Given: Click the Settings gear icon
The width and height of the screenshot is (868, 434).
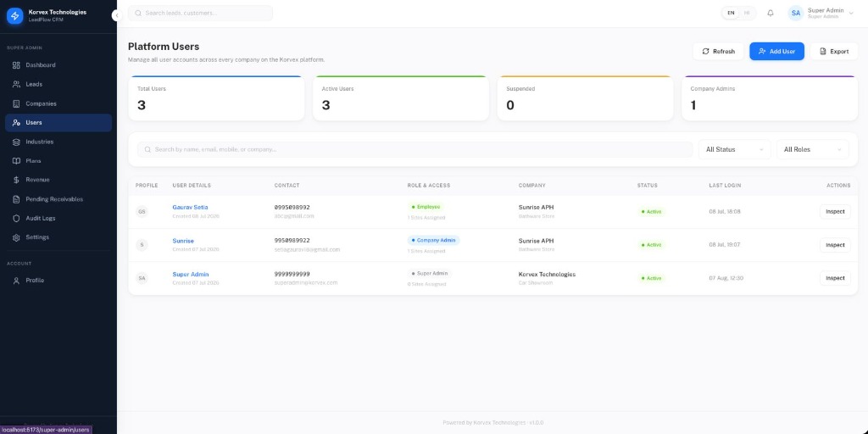Looking at the screenshot, I should (x=16, y=237).
